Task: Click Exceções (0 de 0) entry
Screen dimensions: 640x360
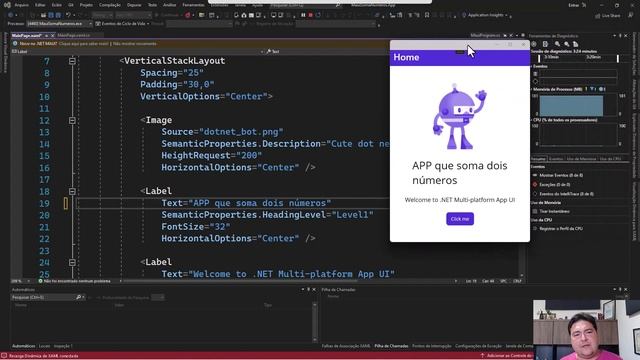Action: 555,184
